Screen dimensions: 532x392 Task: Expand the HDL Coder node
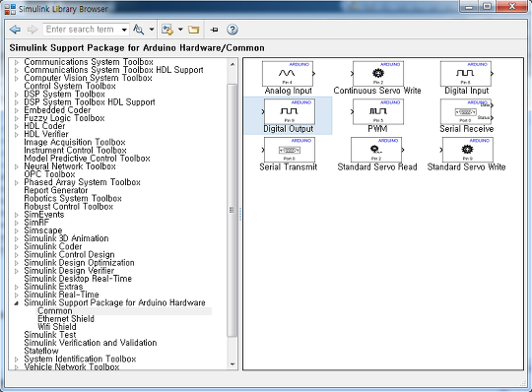coord(17,126)
